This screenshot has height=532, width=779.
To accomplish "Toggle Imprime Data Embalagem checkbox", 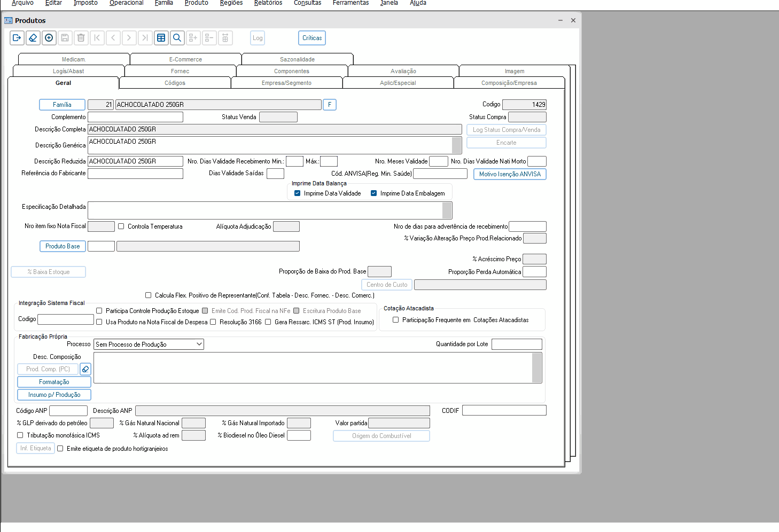I will coord(374,193).
